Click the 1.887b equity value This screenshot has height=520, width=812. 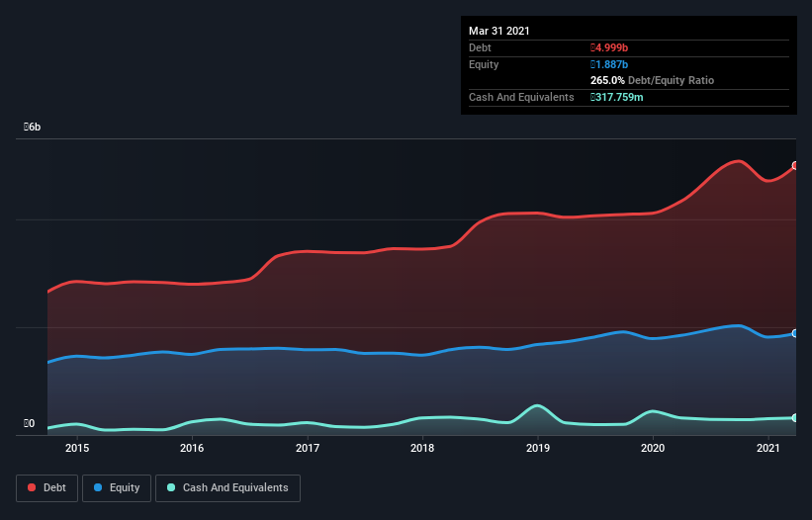(x=609, y=64)
